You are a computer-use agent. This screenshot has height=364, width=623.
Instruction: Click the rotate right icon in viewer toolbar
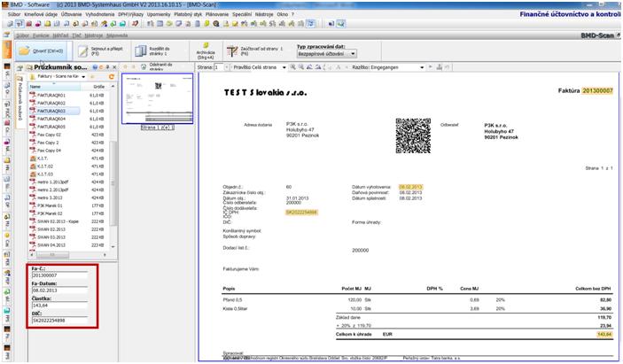coord(318,67)
